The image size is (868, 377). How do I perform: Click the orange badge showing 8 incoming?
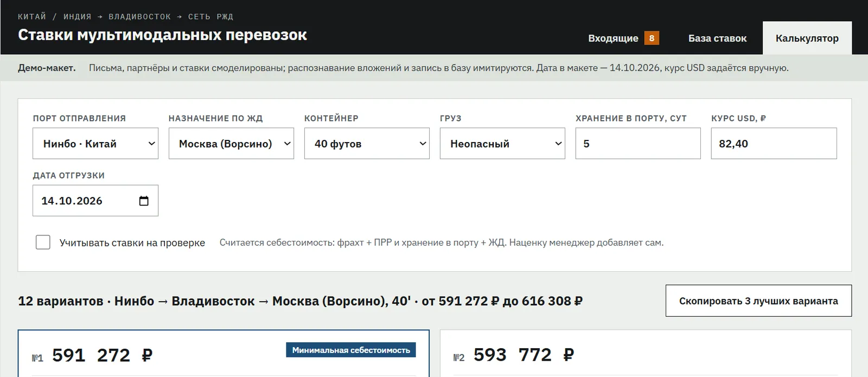652,38
